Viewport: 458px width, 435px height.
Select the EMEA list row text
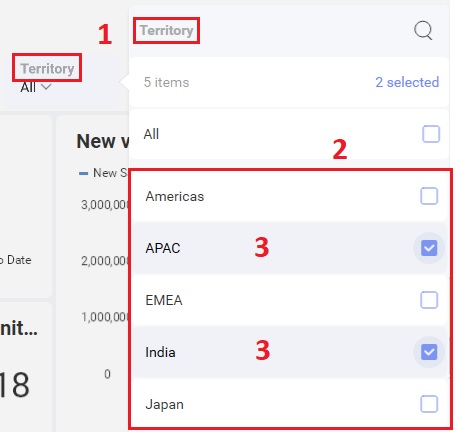point(164,300)
